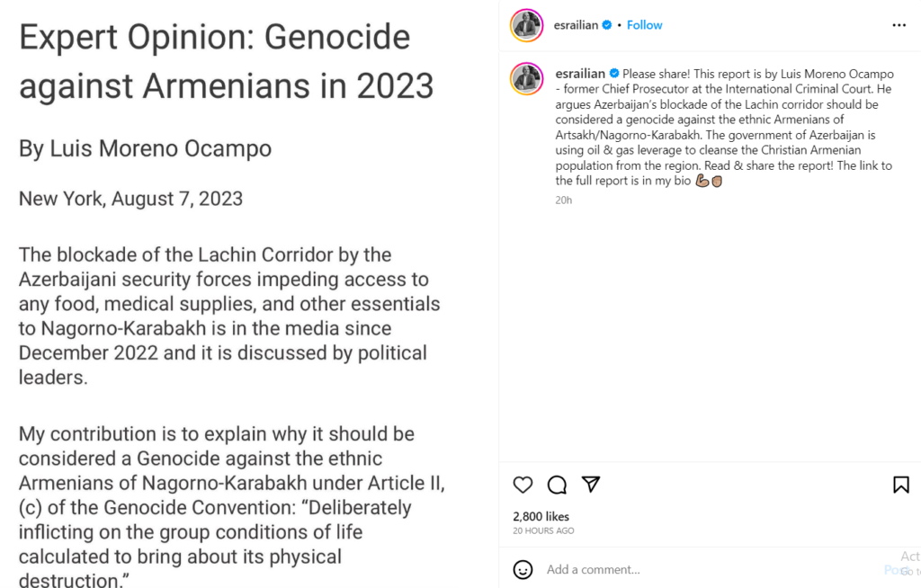
Task: Save post with the bookmark icon
Action: pyautogui.click(x=900, y=485)
